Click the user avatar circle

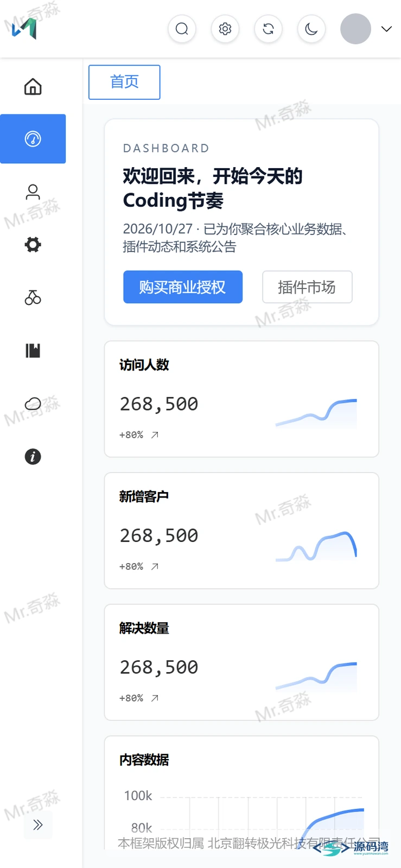tap(355, 29)
